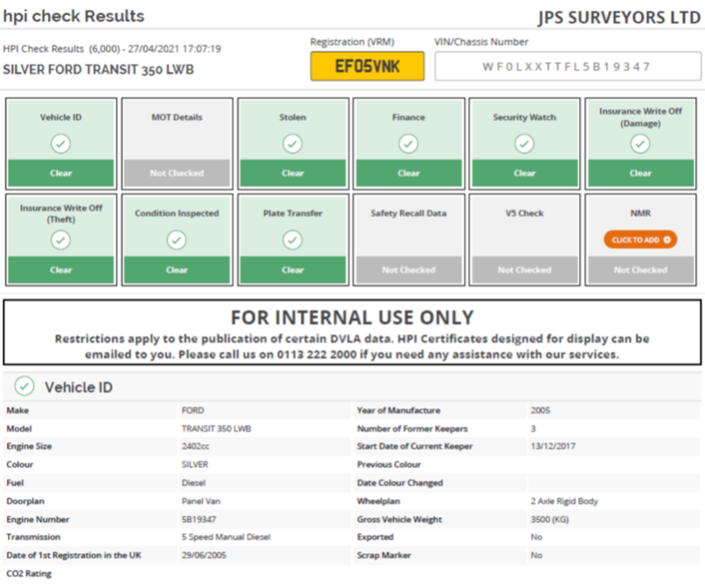Click first registration date 29/06/2005
705x588 pixels.
click(204, 555)
